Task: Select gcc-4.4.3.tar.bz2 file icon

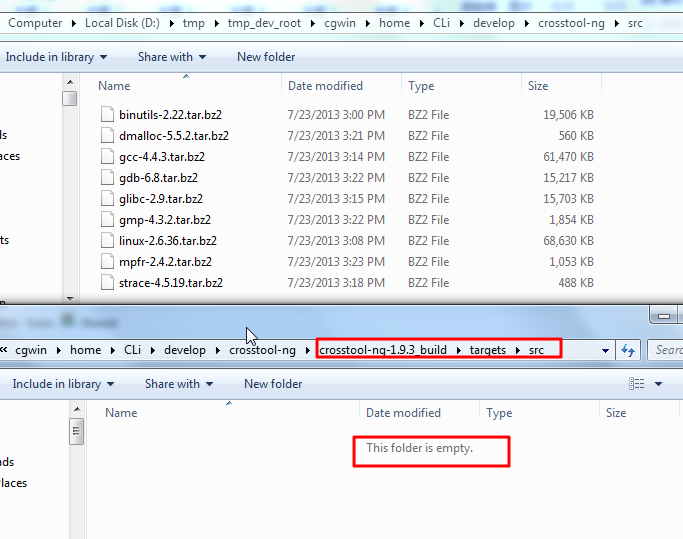Action: coord(107,156)
